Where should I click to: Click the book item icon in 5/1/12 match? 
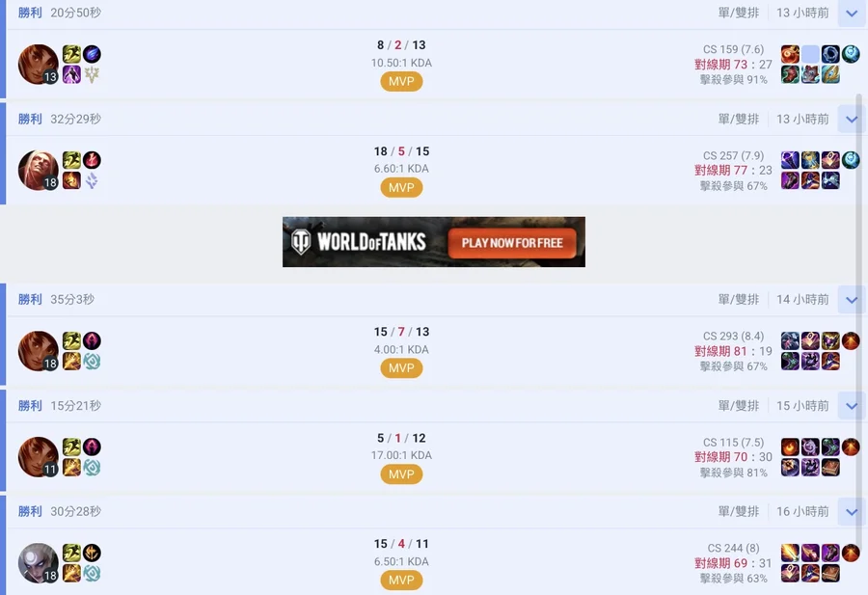point(830,467)
